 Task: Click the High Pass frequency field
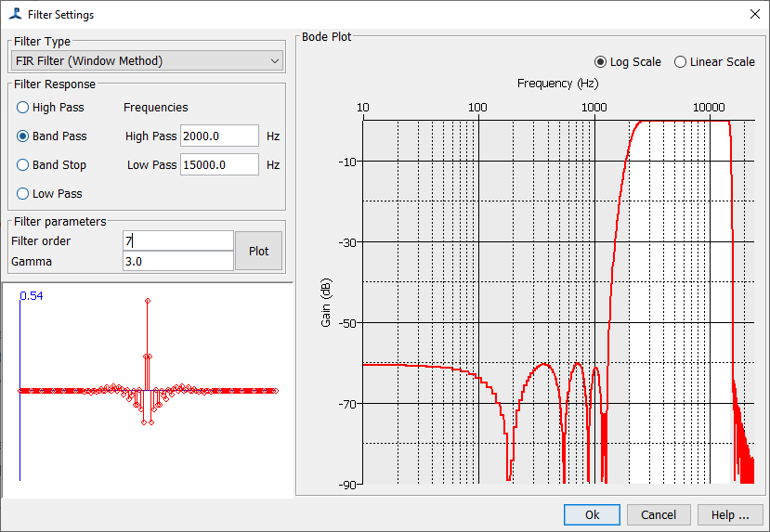pos(219,136)
